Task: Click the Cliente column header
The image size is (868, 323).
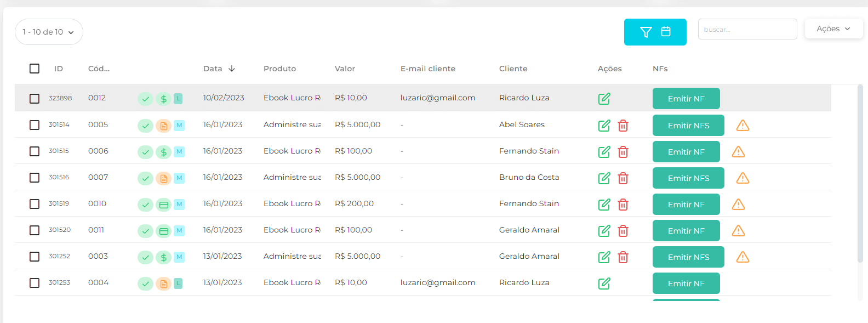Action: coord(513,69)
